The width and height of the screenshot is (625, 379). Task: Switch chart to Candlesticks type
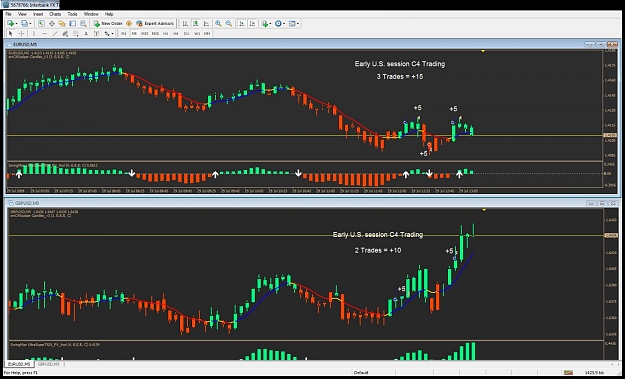click(x=196, y=24)
